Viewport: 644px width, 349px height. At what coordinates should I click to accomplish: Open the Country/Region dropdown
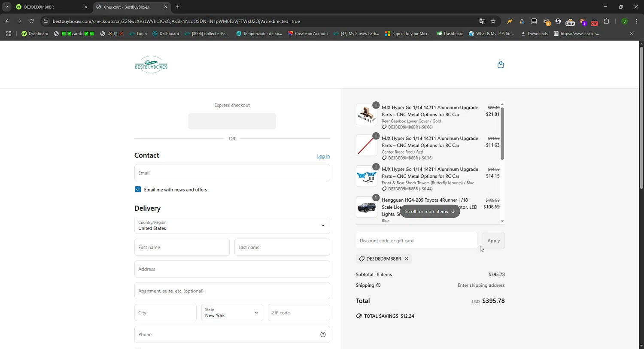[232, 225]
